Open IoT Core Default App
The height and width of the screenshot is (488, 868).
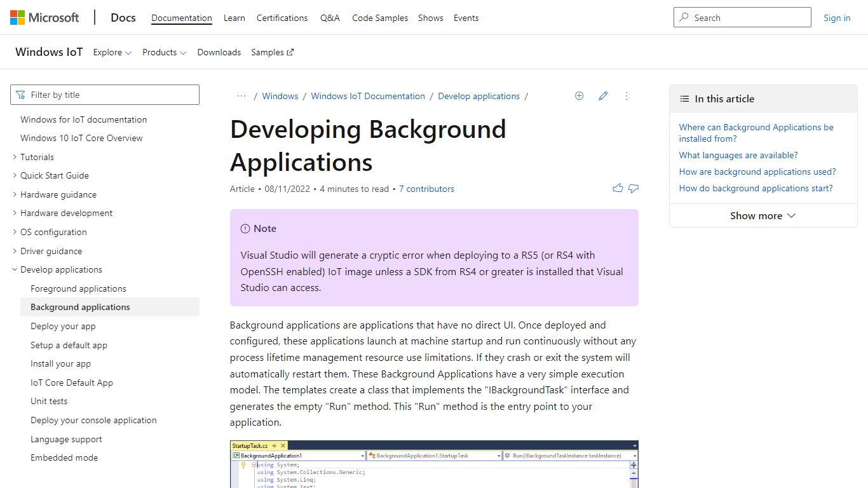(x=72, y=383)
